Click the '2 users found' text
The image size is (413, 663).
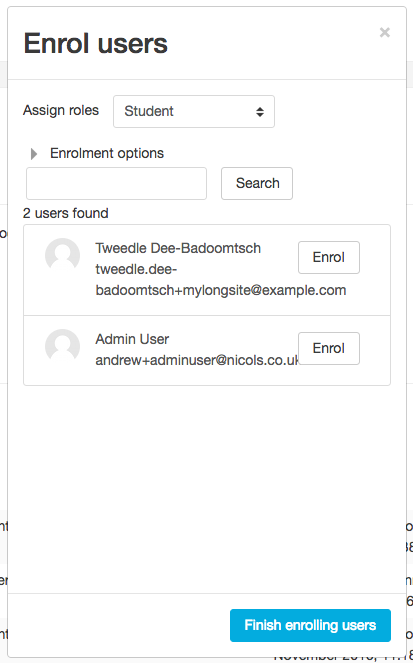coord(66,213)
